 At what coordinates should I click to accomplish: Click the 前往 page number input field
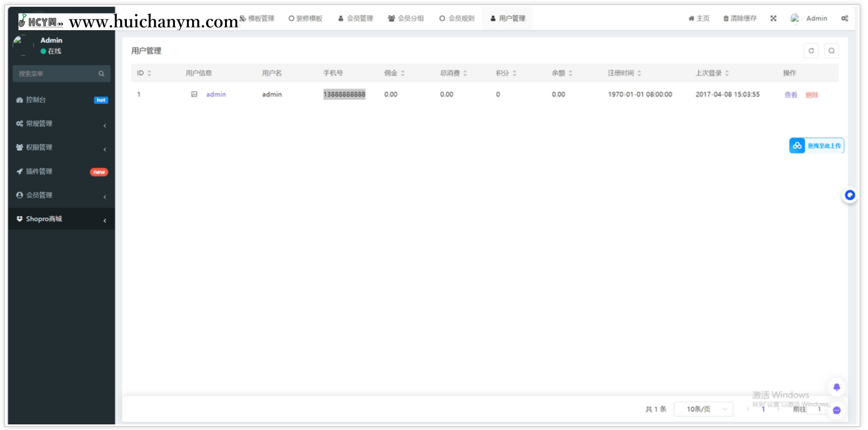coord(818,409)
